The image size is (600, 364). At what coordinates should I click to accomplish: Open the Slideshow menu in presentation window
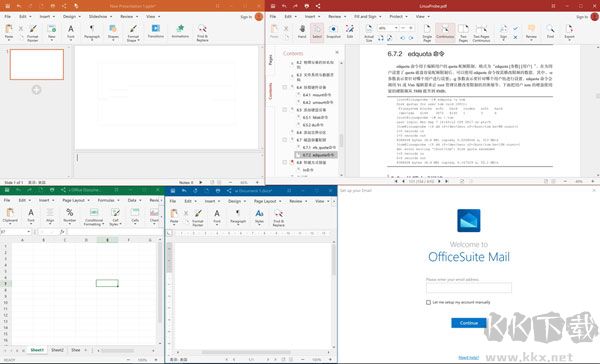point(100,16)
